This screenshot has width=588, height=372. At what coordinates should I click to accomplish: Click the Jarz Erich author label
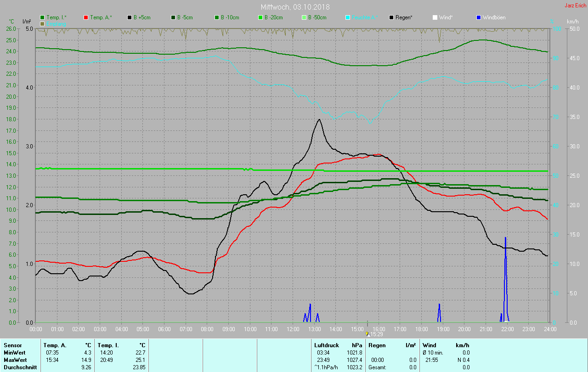click(x=575, y=6)
